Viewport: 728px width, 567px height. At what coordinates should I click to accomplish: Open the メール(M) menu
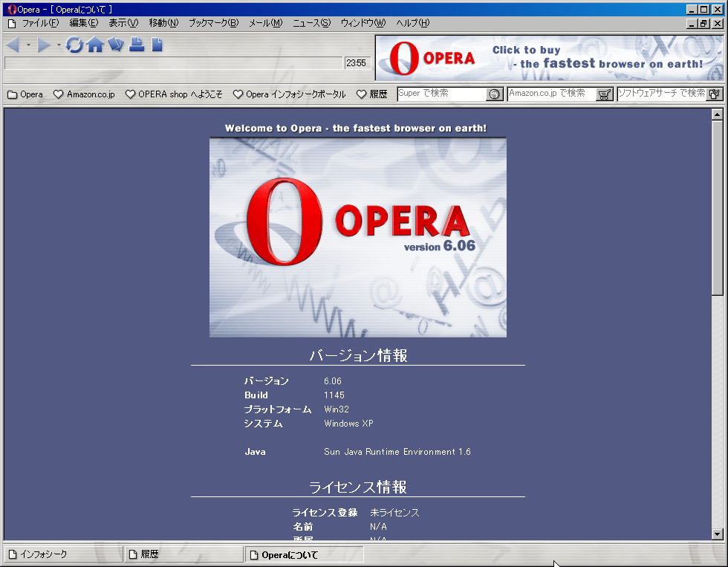(266, 23)
